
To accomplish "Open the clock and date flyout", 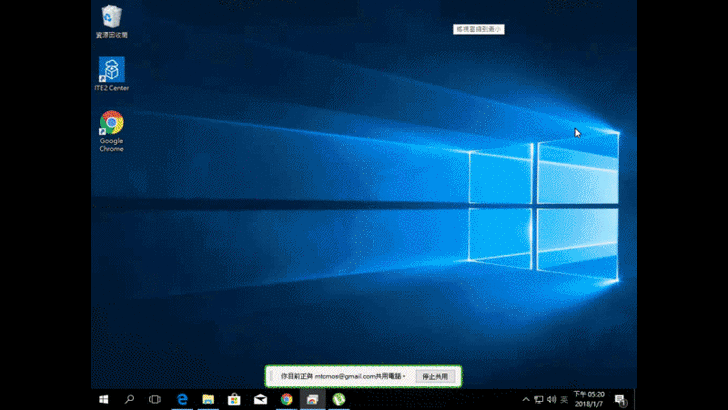I will coord(589,399).
